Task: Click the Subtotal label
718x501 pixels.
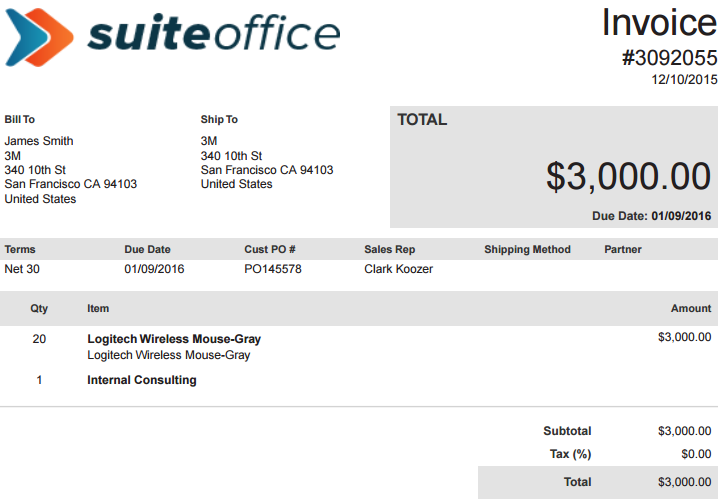Action: pos(567,431)
